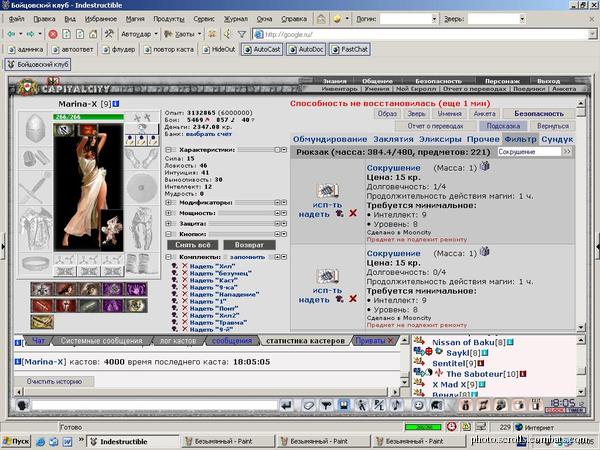
Task: Toggle the AutoCast plugin button
Action: click(262, 49)
